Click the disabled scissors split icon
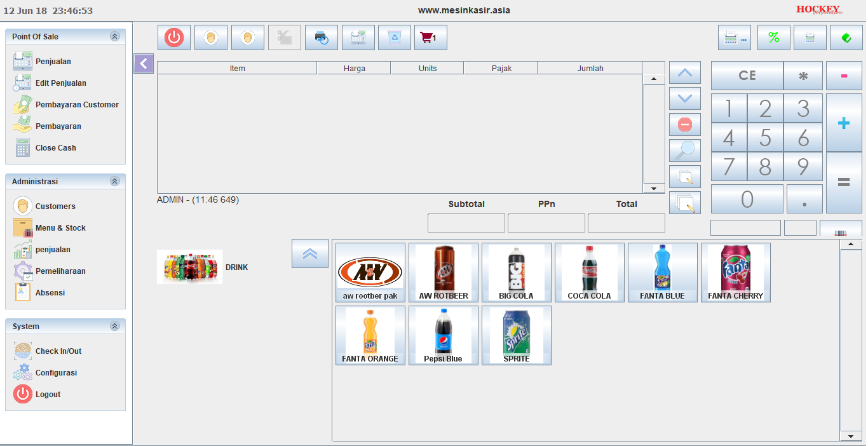868x446 pixels. pyautogui.click(x=285, y=37)
